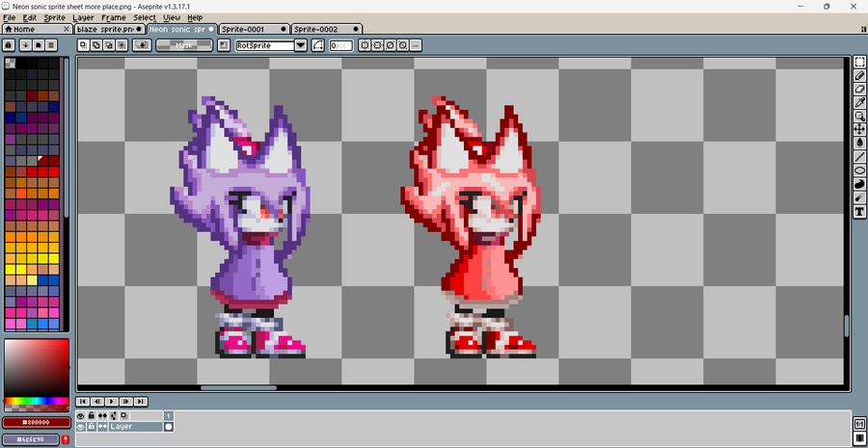Click the Mask color button

point(184,45)
